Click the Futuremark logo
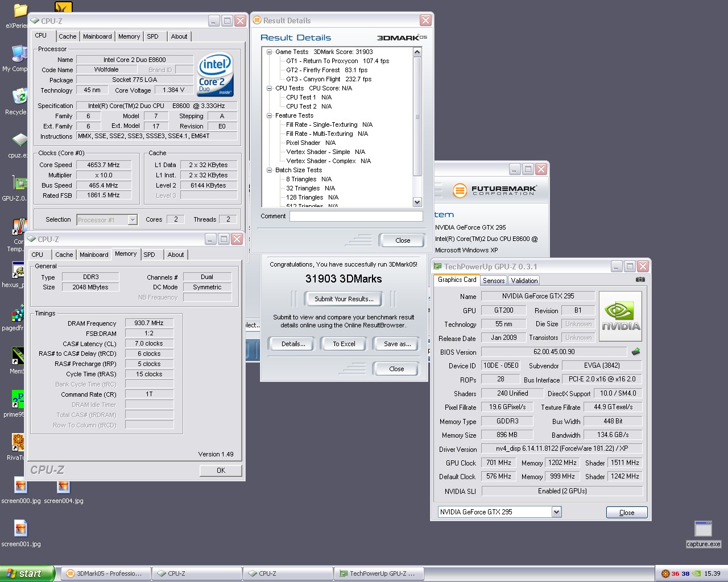 click(x=494, y=190)
